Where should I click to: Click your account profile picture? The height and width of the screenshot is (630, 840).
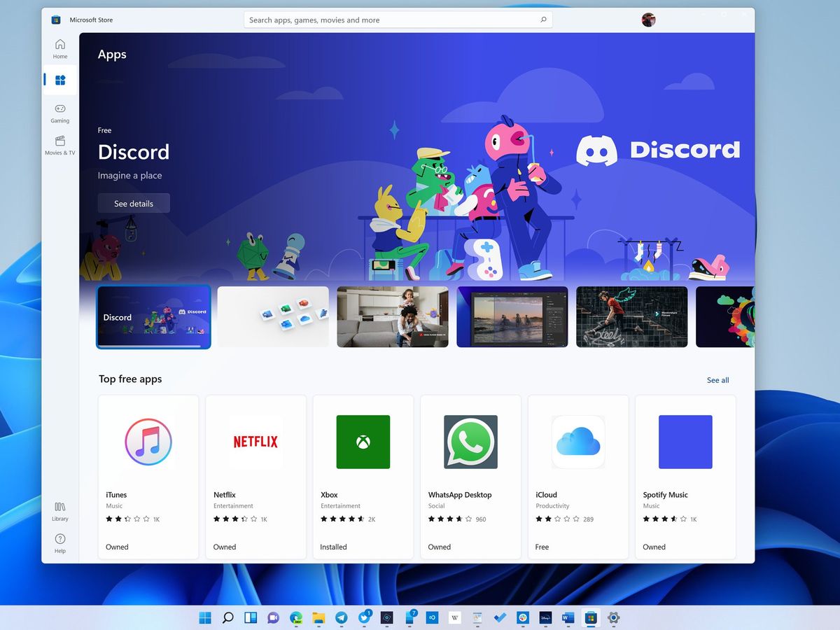click(x=648, y=19)
